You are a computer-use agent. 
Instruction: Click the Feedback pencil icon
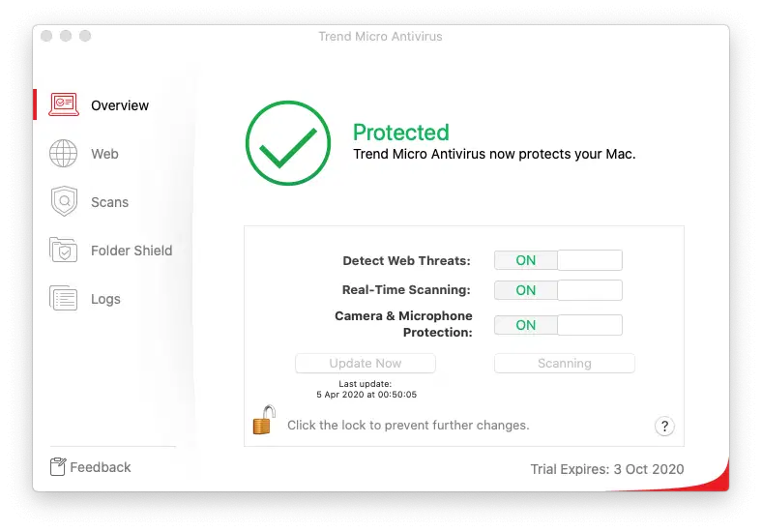tap(58, 467)
